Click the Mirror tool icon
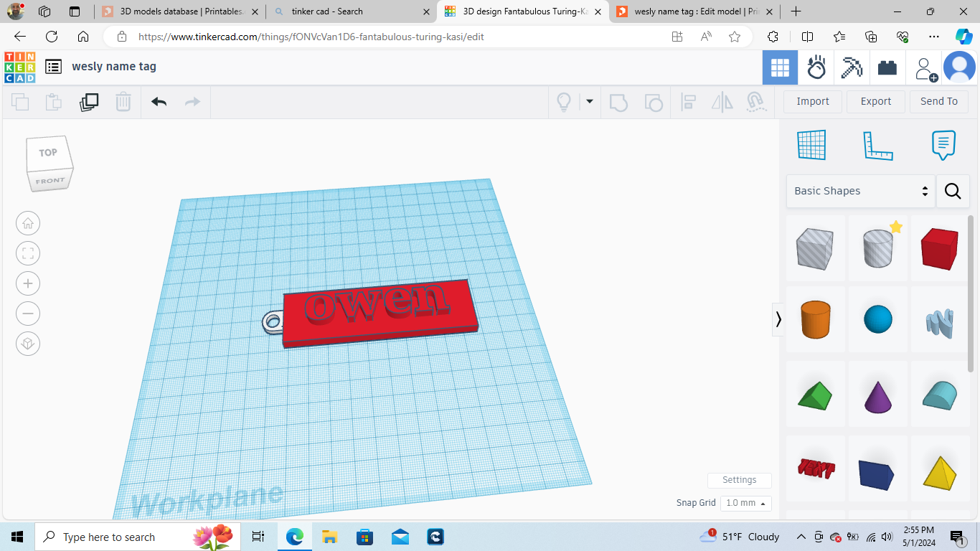The width and height of the screenshot is (980, 551). [722, 102]
